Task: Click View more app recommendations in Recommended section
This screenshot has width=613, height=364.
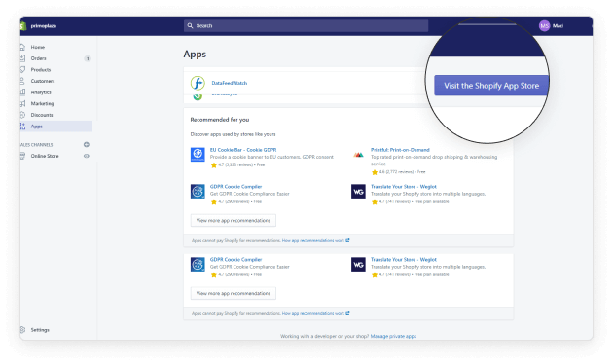Action: [234, 221]
